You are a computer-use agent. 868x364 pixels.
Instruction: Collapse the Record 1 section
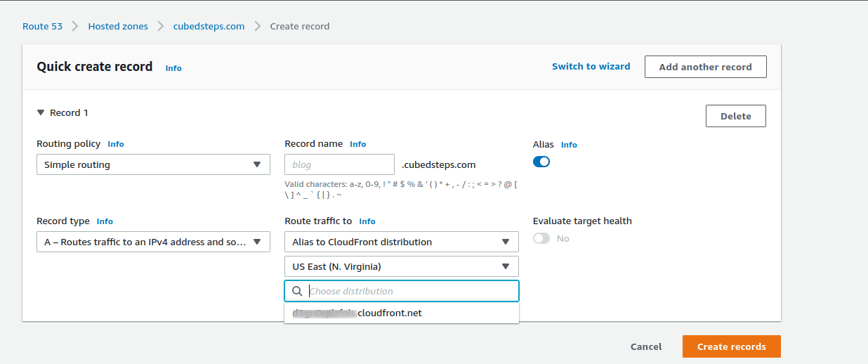tap(41, 112)
